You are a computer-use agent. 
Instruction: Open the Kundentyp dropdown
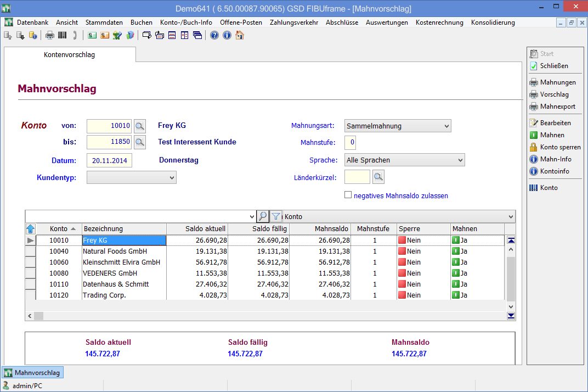coord(131,177)
